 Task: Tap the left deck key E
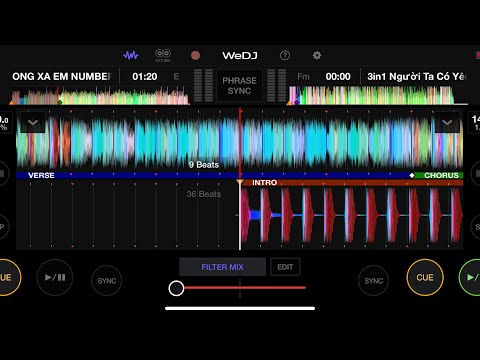(x=176, y=77)
